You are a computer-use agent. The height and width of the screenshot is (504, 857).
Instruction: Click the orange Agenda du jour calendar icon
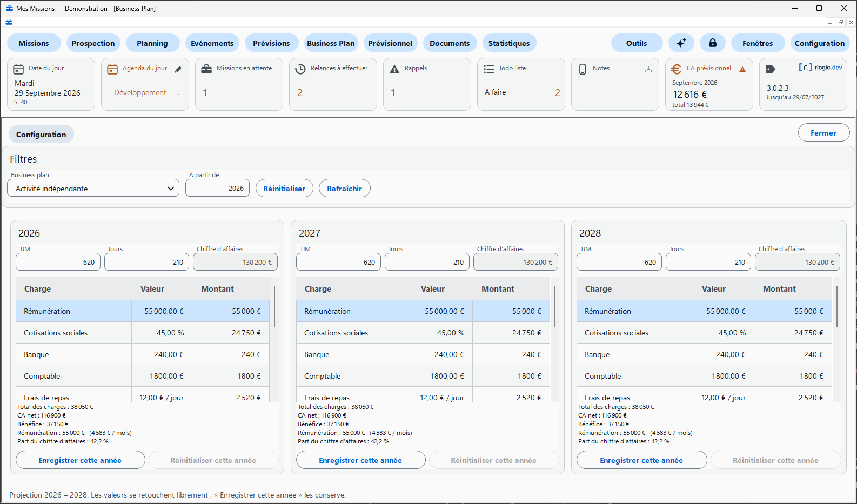pos(112,69)
